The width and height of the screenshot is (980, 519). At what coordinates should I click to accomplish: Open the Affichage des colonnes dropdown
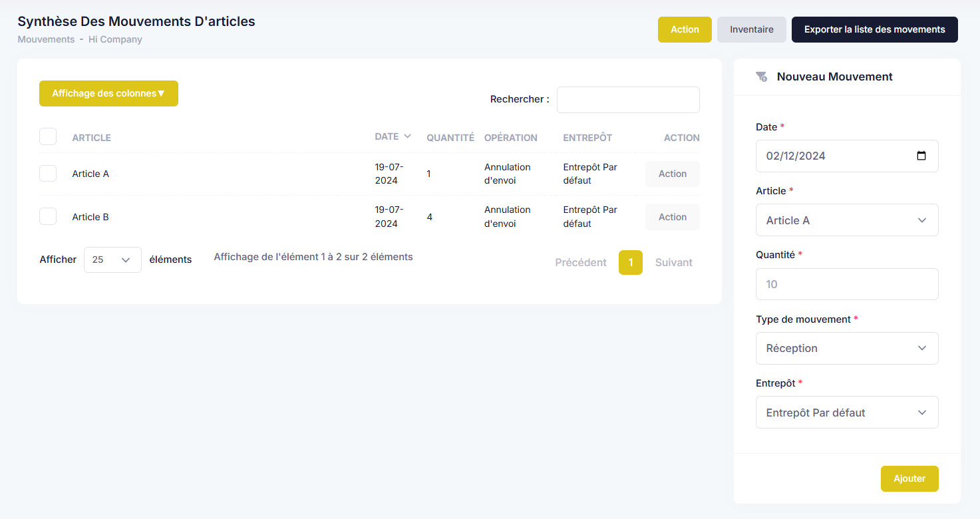tap(108, 94)
